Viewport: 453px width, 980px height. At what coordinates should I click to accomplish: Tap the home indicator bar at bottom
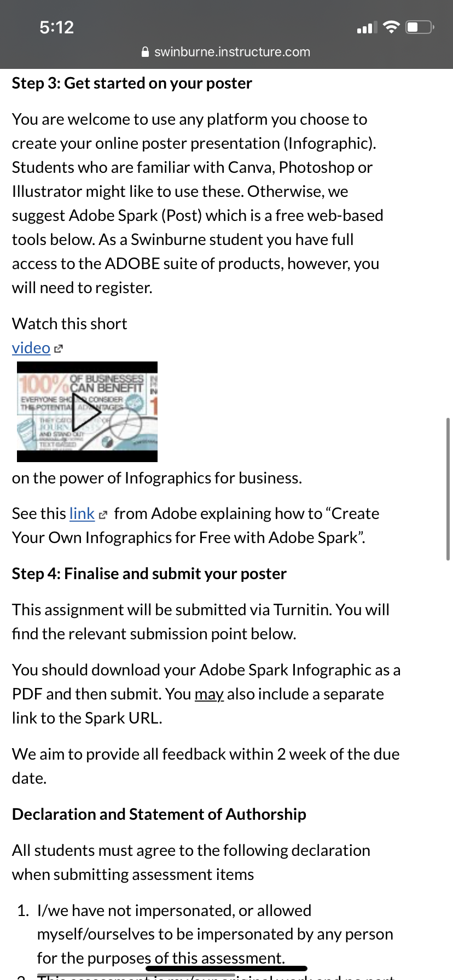tap(226, 969)
